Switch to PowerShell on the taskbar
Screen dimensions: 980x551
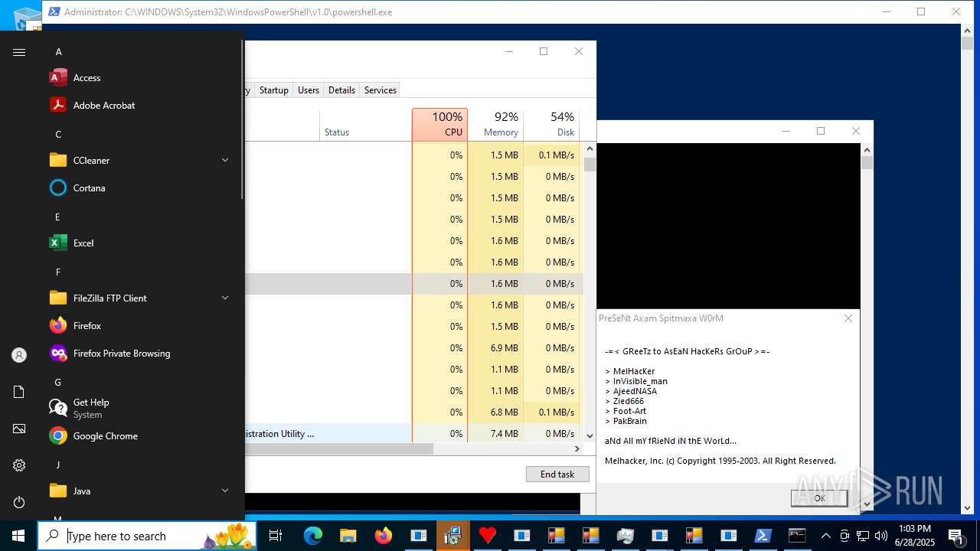point(763,536)
